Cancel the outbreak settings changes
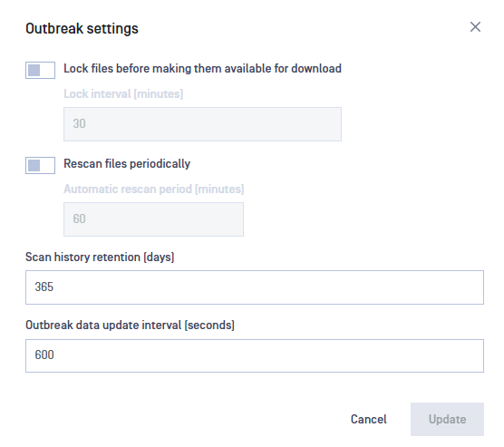 click(368, 419)
